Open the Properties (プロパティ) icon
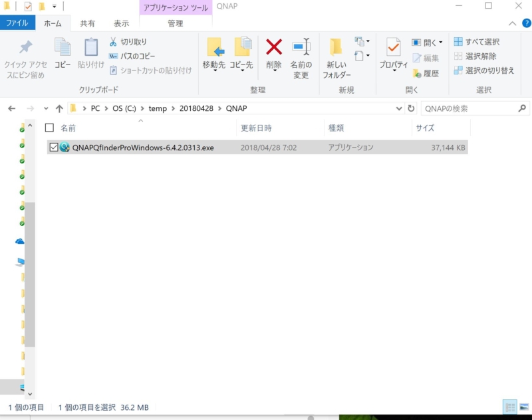The image size is (532, 420). click(x=394, y=47)
